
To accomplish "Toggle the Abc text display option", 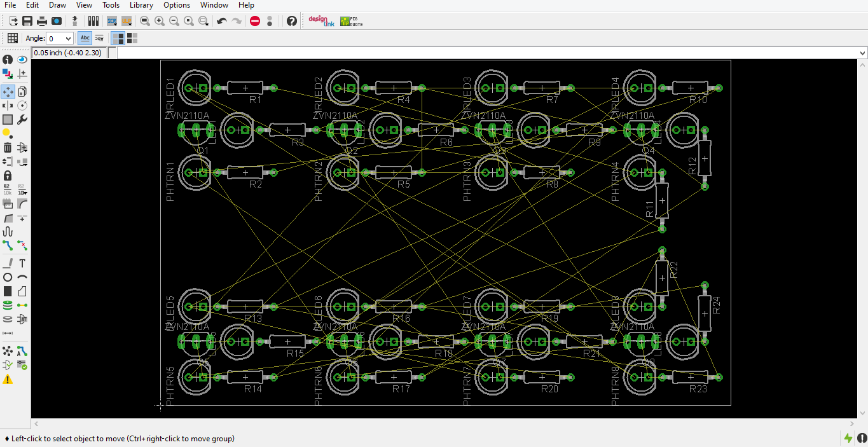I will tap(85, 38).
